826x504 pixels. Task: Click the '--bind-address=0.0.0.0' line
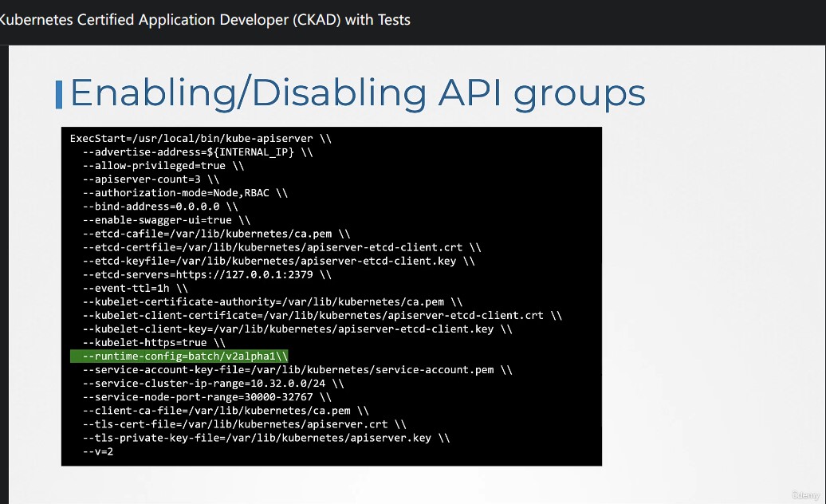tap(160, 207)
